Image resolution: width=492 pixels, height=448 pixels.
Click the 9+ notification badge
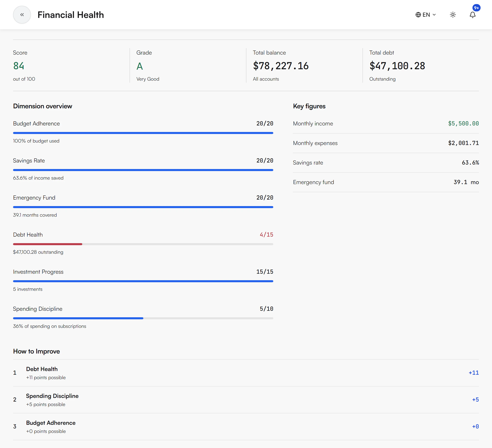[476, 8]
